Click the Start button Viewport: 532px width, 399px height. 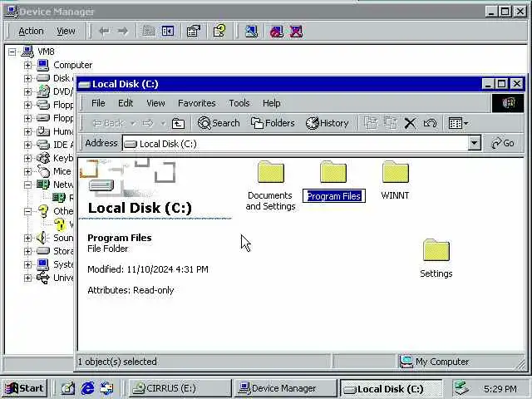click(24, 388)
